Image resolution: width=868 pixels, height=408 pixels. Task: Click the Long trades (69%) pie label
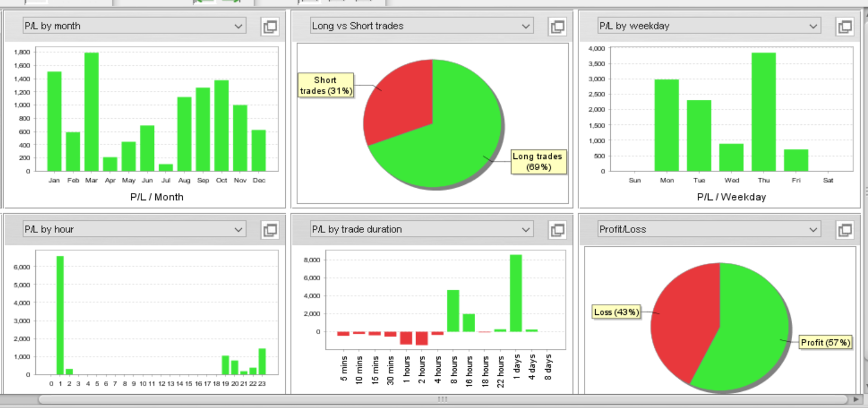[x=537, y=161]
